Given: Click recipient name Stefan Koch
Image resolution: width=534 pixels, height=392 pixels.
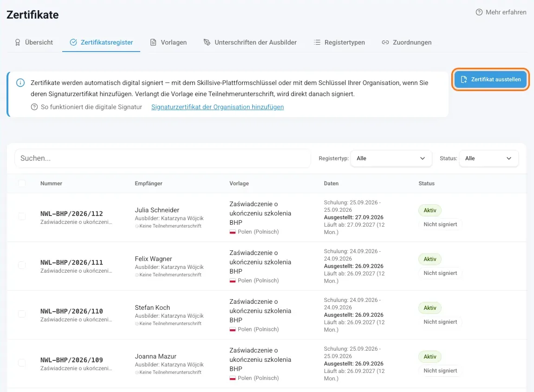Looking at the screenshot, I should 152,307.
